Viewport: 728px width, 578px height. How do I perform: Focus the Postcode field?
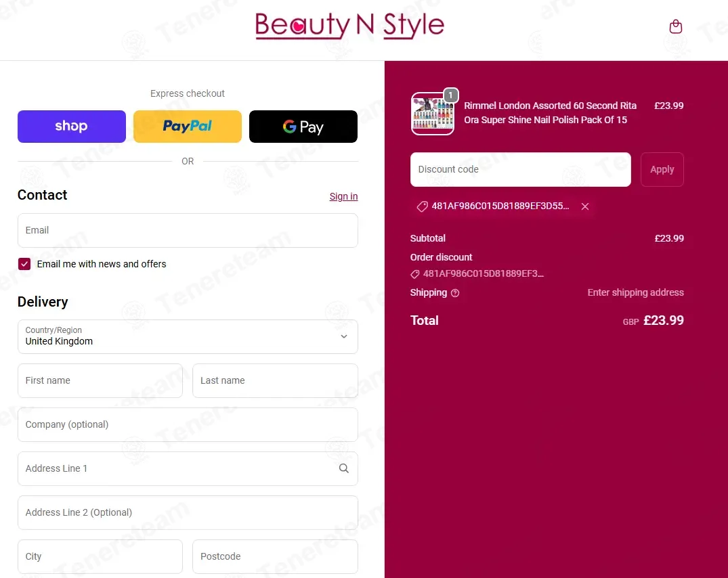coord(276,556)
